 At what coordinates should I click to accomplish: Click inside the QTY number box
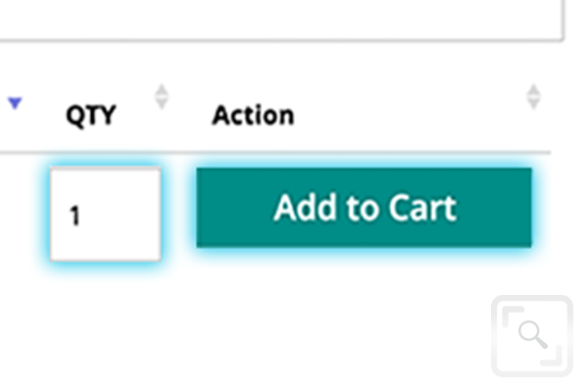coord(106,214)
